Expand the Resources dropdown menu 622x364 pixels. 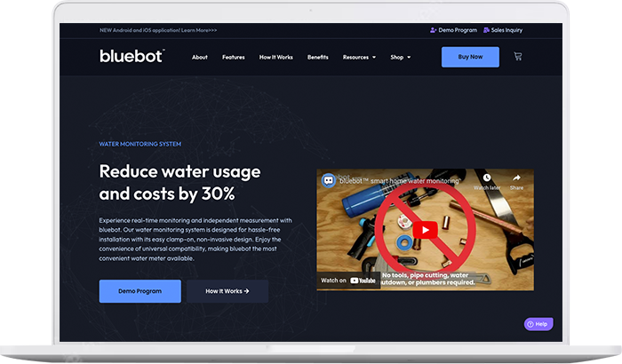pos(359,57)
